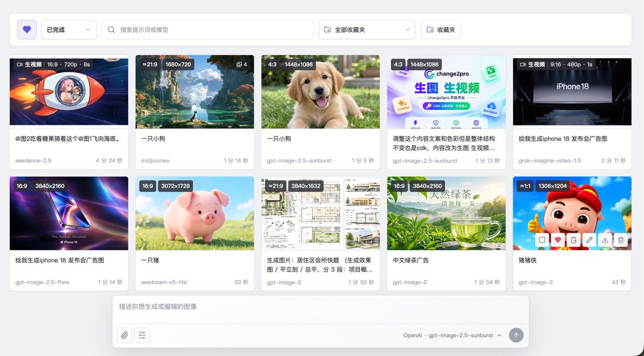
Task: Open the midjourney waterfall landscape thumbnail
Action: 195,92
